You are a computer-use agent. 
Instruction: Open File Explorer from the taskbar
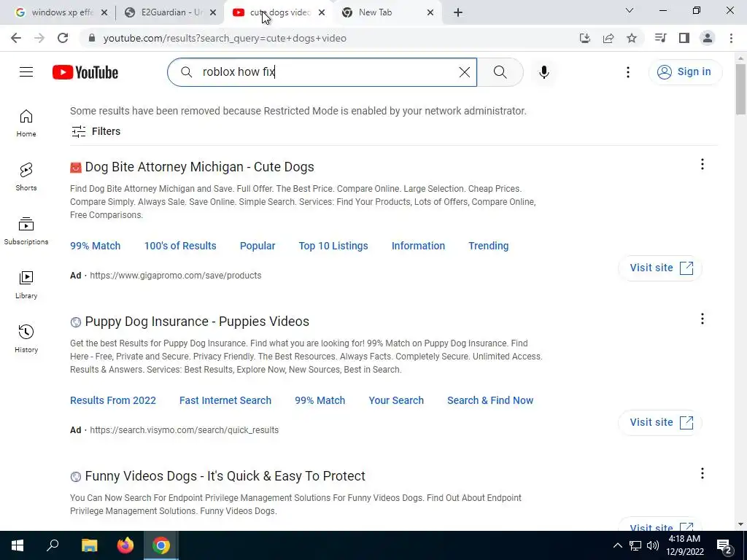click(89, 545)
